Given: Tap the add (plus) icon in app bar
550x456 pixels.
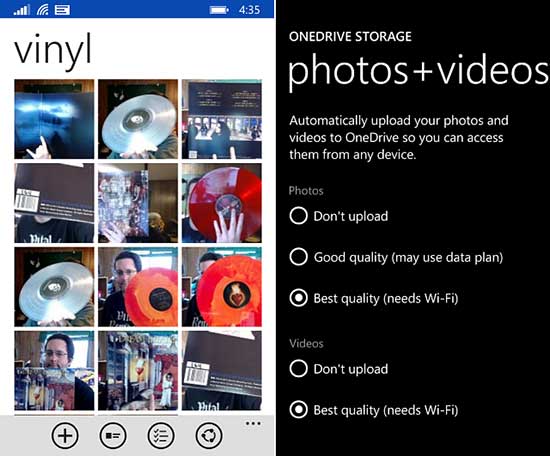Looking at the screenshot, I should pyautogui.click(x=65, y=436).
